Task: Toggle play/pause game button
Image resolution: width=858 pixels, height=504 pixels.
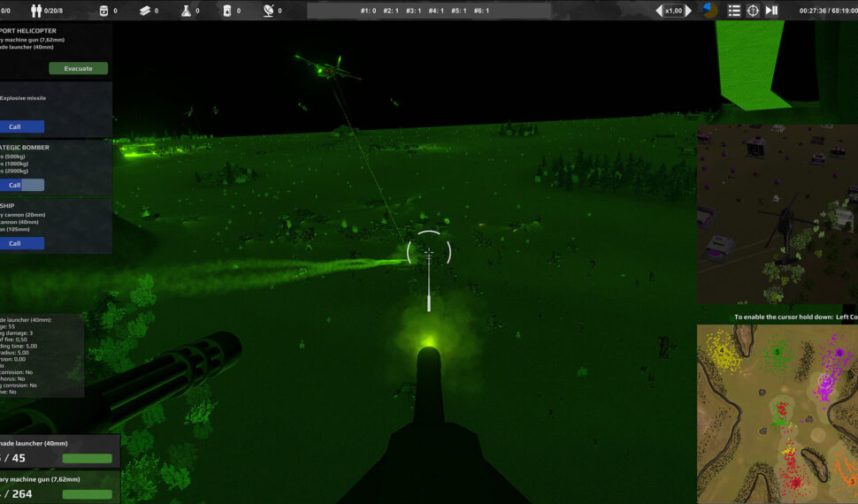Action: 771,11
